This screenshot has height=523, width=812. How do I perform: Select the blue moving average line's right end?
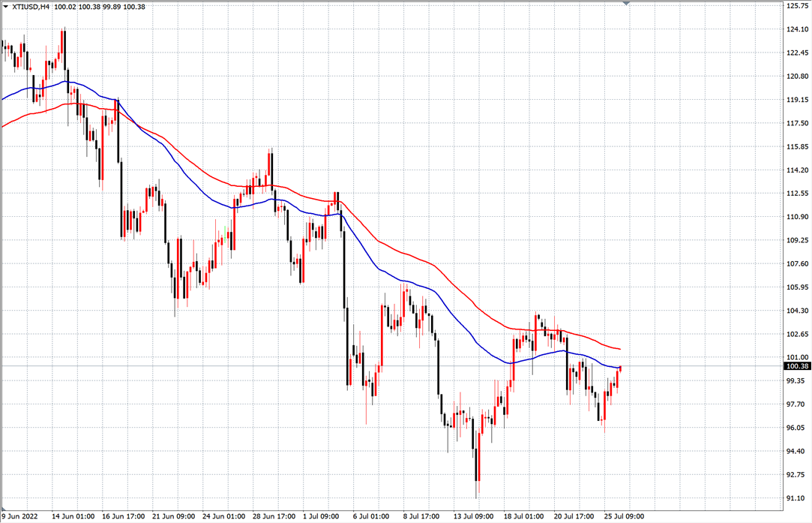click(x=619, y=368)
